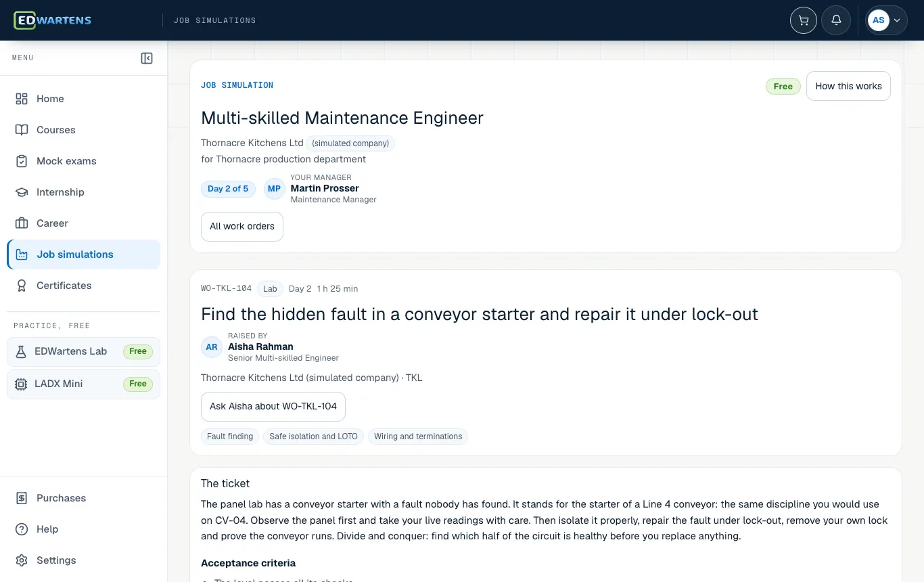Click the AR avatar of Aisha Rahman

pos(212,347)
